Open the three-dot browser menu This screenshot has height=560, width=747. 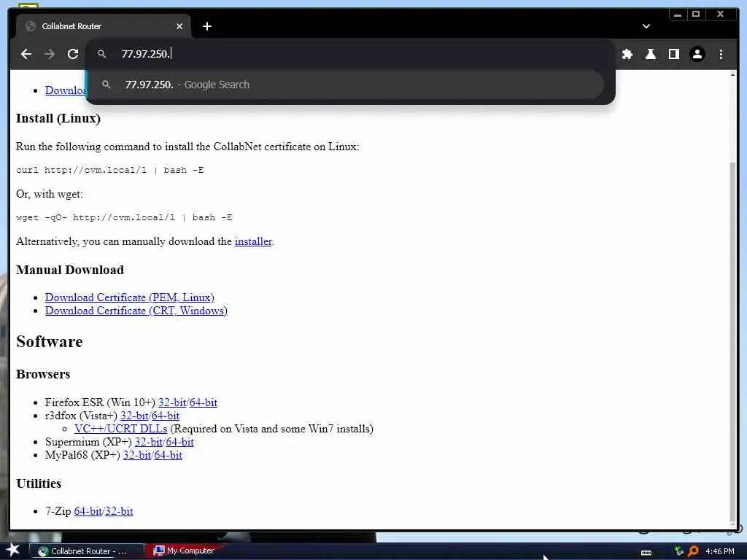[x=721, y=54]
